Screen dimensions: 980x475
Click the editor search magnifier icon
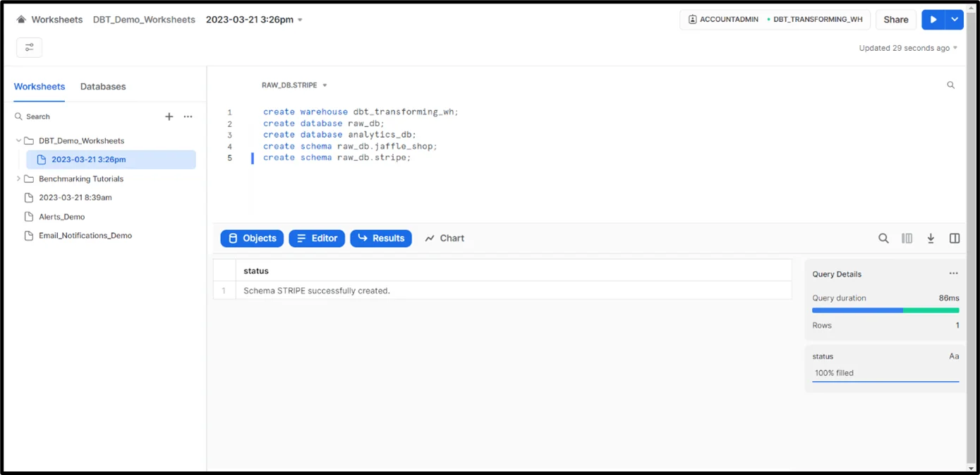pos(950,85)
